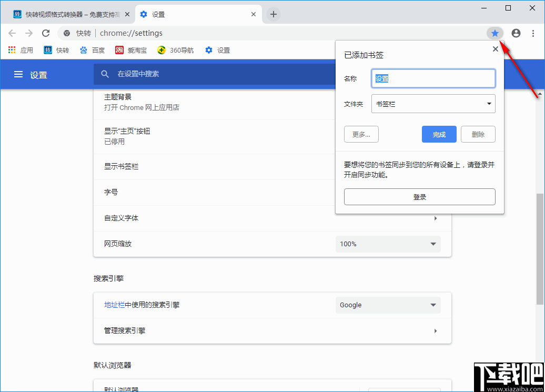Open the Google search engine dropdown
This screenshot has height=392, width=545.
388,305
